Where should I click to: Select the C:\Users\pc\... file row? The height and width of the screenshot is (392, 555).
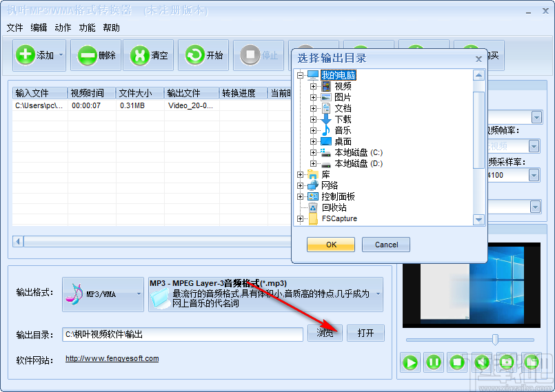coord(152,105)
